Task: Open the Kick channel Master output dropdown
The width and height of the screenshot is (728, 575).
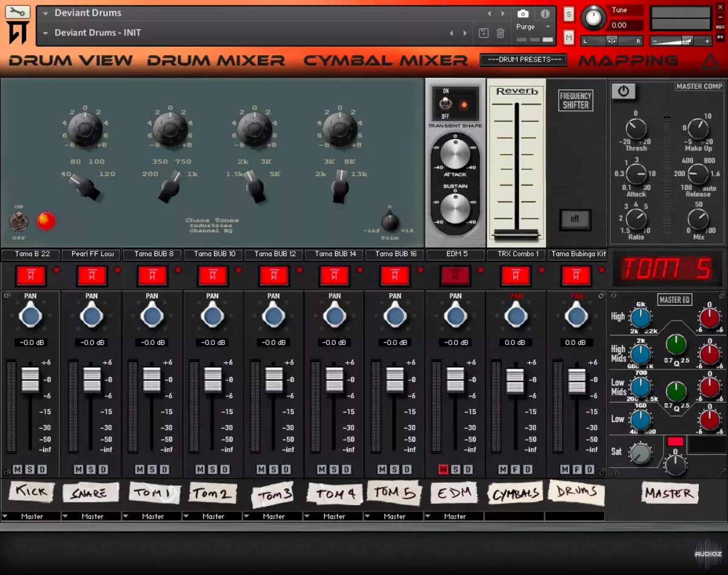Action: pyautogui.click(x=31, y=517)
